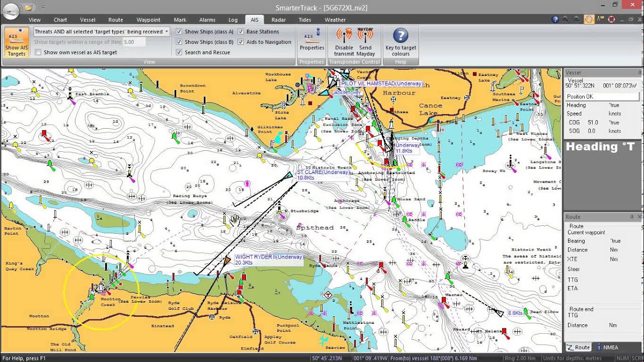Click the diamond marker near Ryde Sands

point(328,295)
